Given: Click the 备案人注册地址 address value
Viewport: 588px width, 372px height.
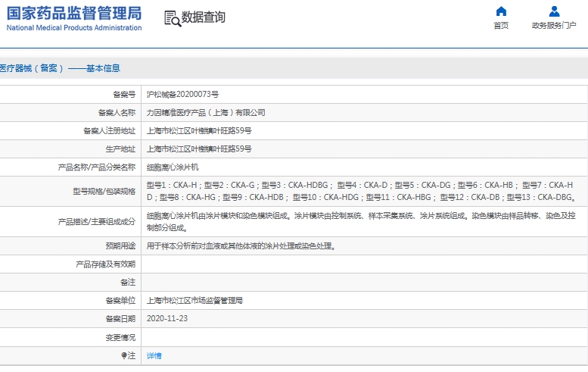Looking at the screenshot, I should click(199, 130).
